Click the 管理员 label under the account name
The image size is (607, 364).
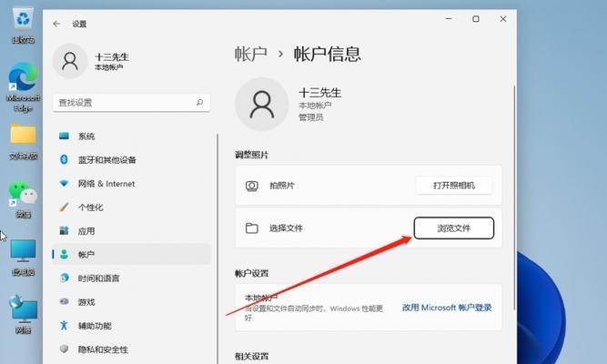311,117
